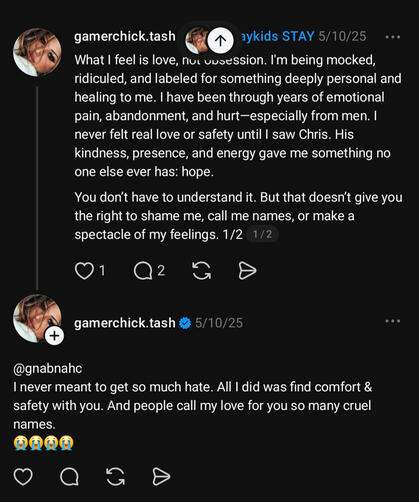
Task: Follow gamerchick.tash using plus badge
Action: [54, 336]
